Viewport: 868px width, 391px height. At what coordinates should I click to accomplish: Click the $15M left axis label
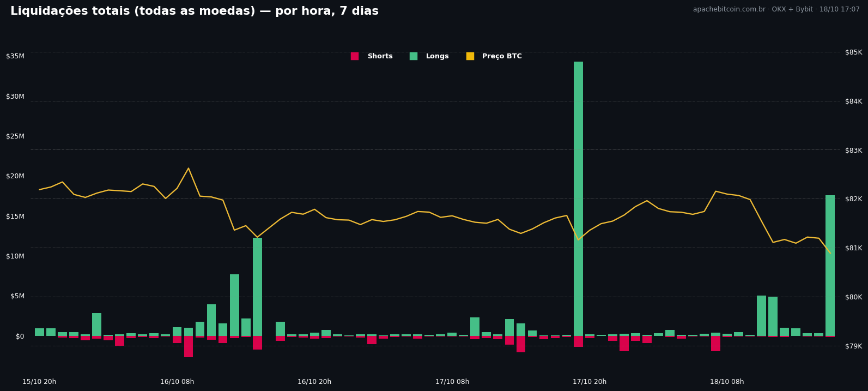(x=15, y=216)
